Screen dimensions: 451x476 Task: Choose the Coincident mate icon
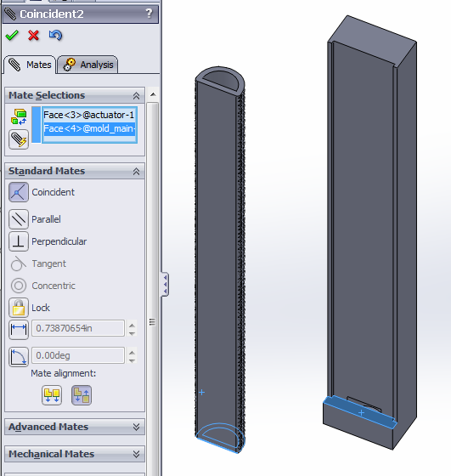click(19, 192)
